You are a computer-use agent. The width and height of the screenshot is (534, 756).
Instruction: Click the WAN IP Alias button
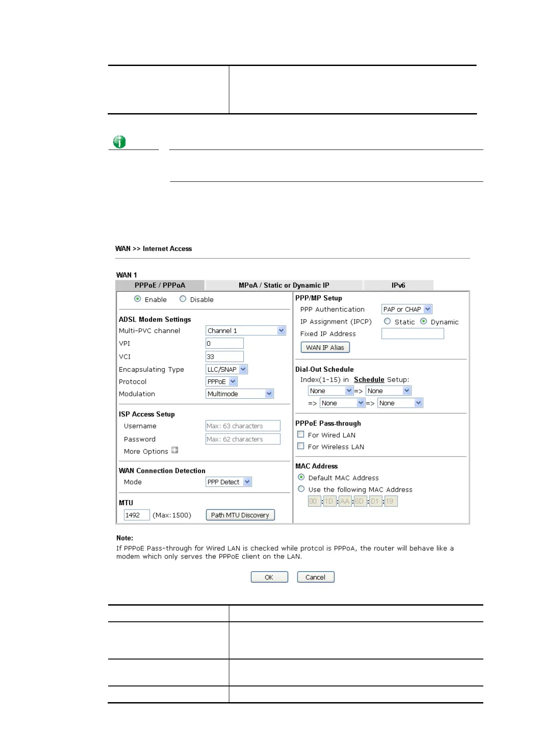point(325,347)
